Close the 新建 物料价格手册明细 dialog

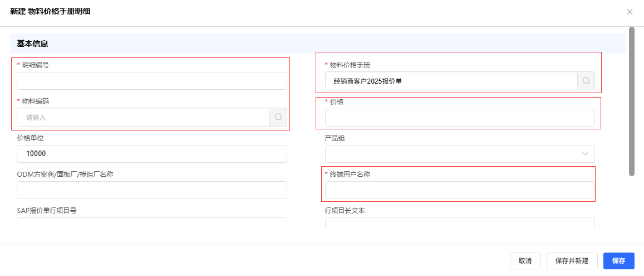tap(630, 12)
